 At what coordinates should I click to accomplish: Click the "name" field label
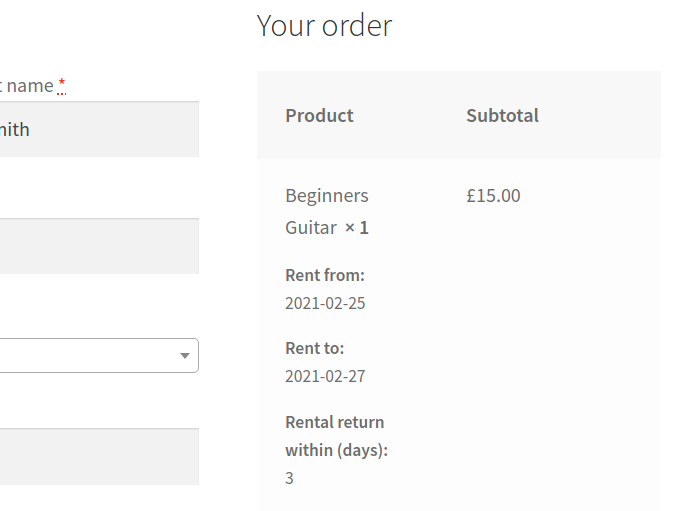[29, 86]
